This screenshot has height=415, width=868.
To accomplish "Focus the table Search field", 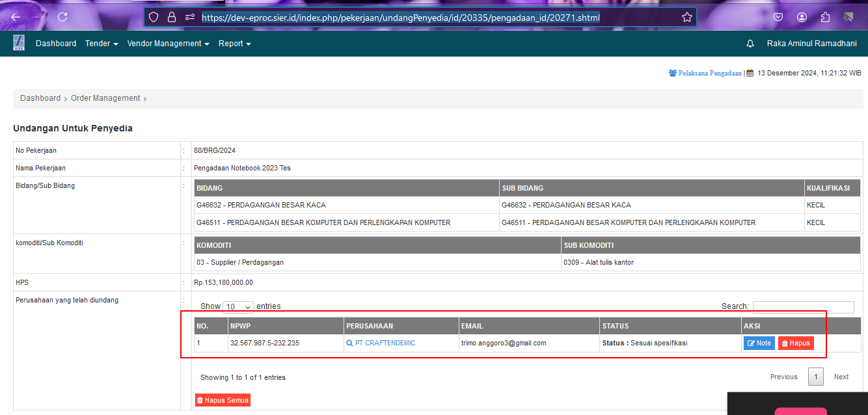I will (803, 307).
